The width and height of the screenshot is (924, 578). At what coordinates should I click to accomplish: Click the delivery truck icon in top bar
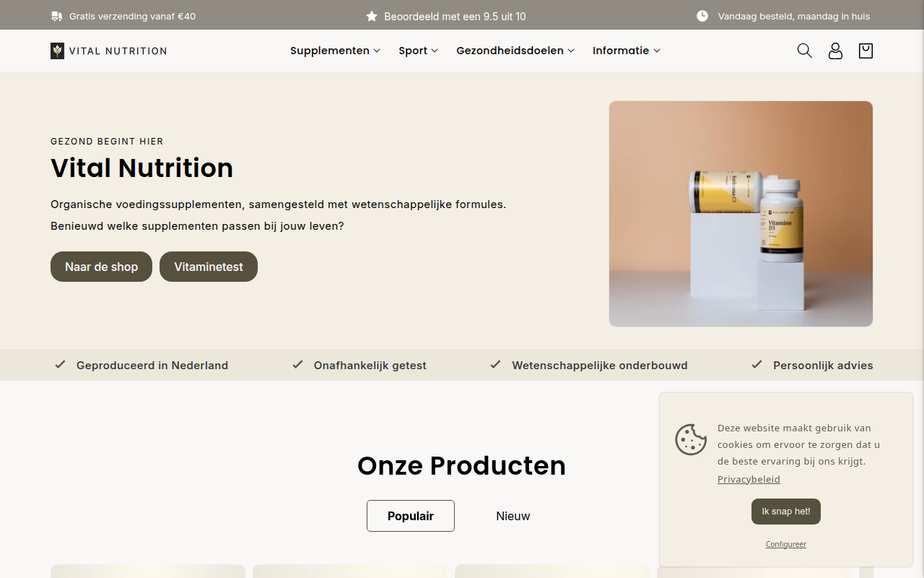pos(57,16)
